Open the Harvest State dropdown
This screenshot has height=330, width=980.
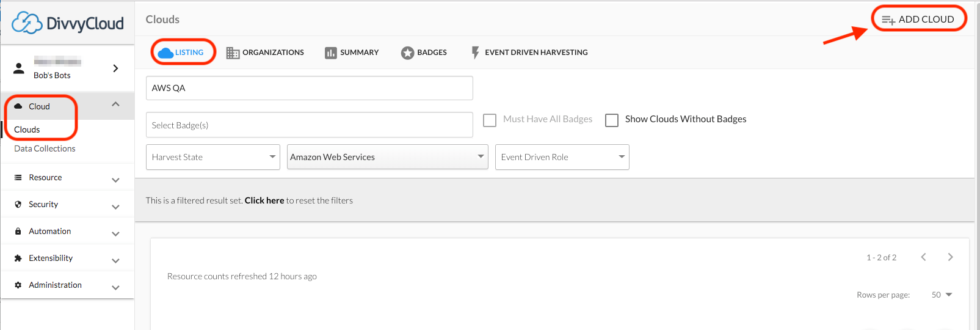tap(212, 157)
